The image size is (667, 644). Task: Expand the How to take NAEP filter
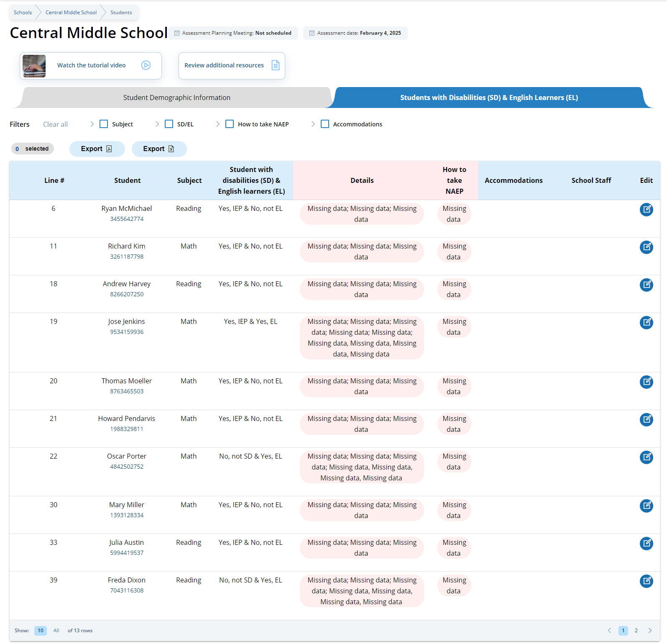click(218, 124)
